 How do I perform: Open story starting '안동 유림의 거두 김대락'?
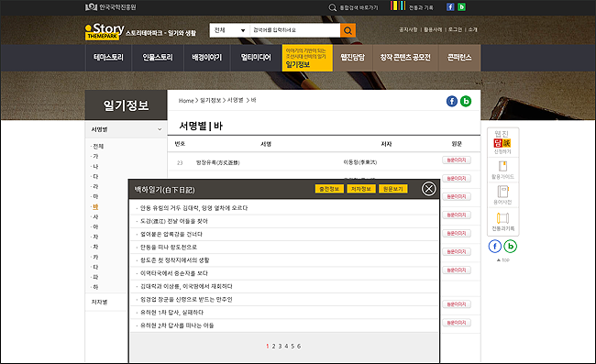[193, 208]
